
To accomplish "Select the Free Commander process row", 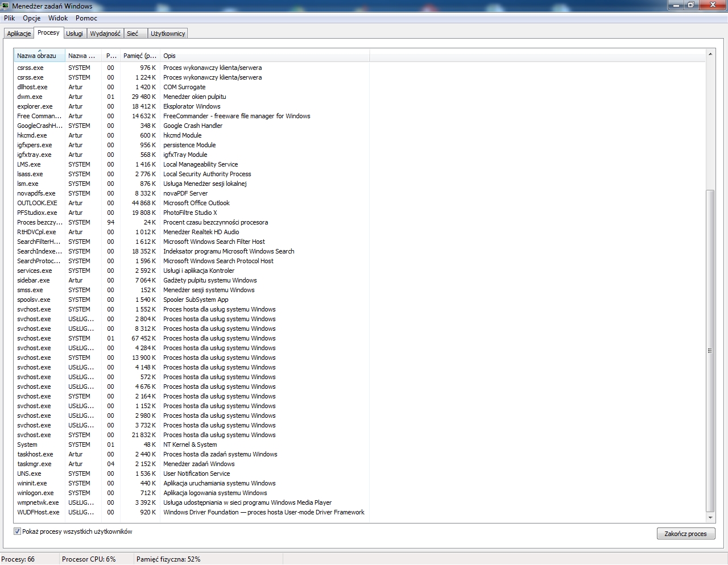I will [x=192, y=116].
